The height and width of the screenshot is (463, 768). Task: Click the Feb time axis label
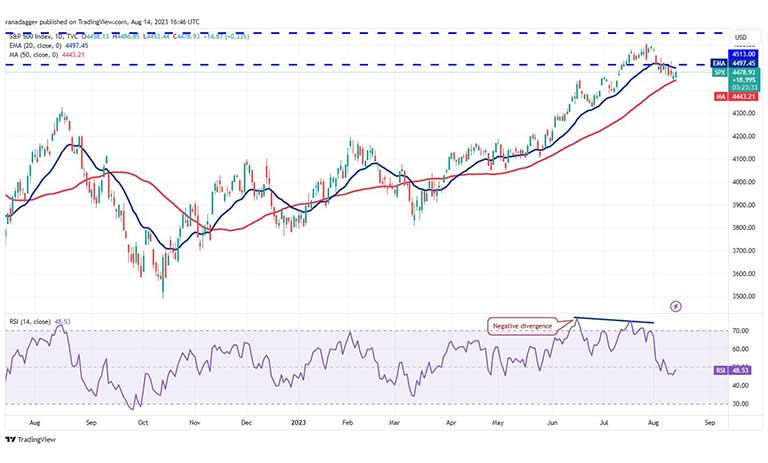pos(348,422)
